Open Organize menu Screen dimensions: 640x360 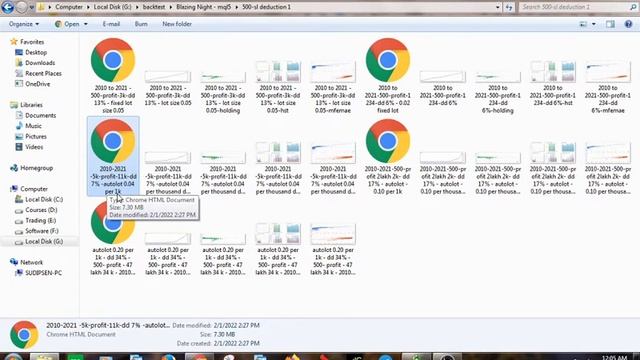point(24,24)
